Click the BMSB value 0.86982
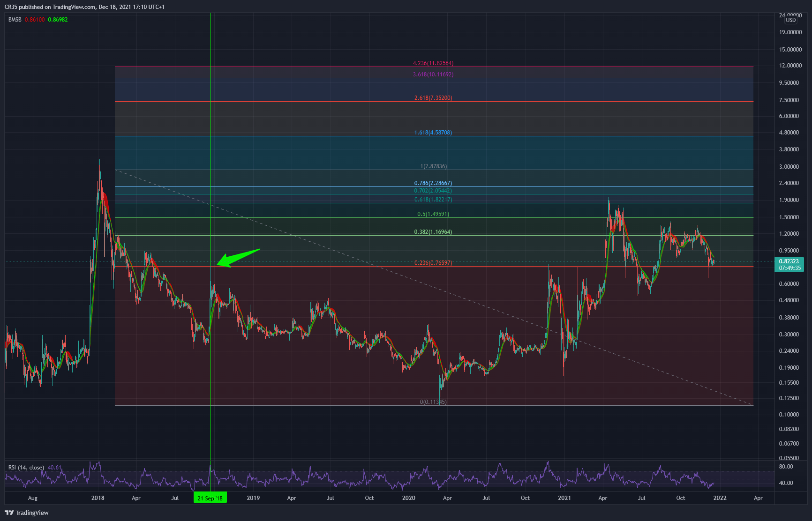The height and width of the screenshot is (521, 812). pyautogui.click(x=58, y=20)
